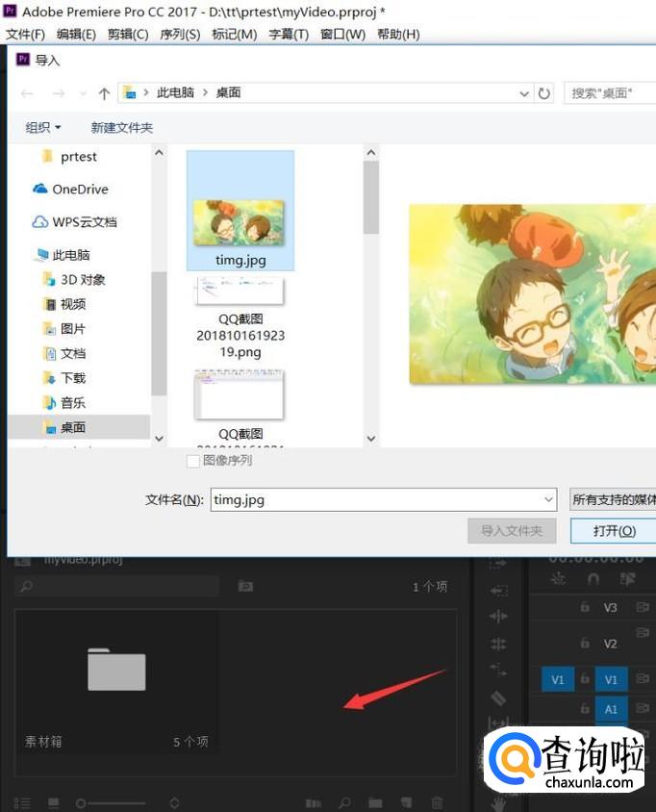Screen dimensions: 656x812
Task: Click 新建文件夹 button
Action: pyautogui.click(x=121, y=127)
